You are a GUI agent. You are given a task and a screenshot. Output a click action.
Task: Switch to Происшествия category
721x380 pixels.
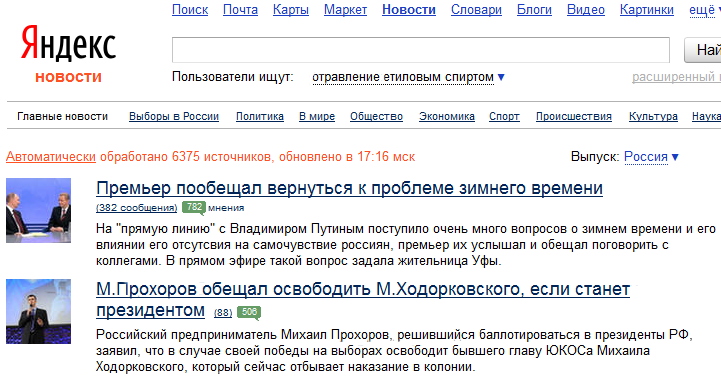(x=573, y=116)
